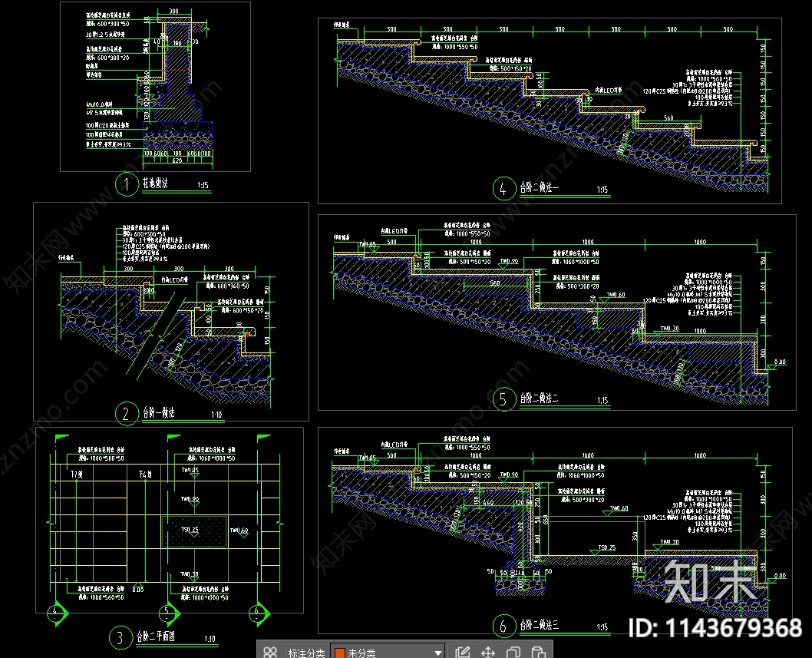The image size is (812, 658).
Task: Click the 知末 watermark logo
Action: tap(710, 582)
